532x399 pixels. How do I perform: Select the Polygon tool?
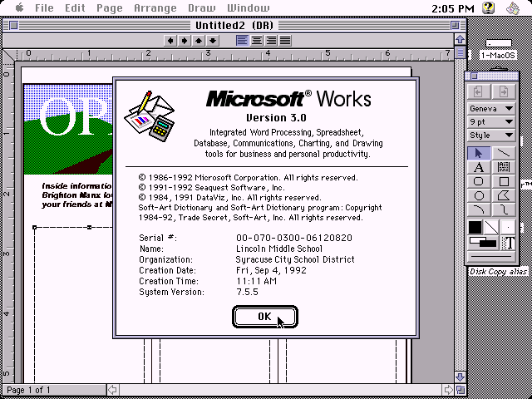coord(504,196)
